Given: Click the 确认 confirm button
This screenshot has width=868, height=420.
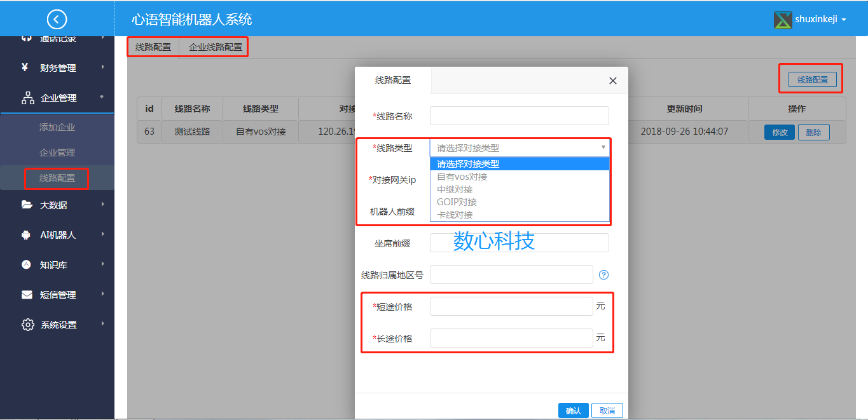Looking at the screenshot, I should point(572,410).
